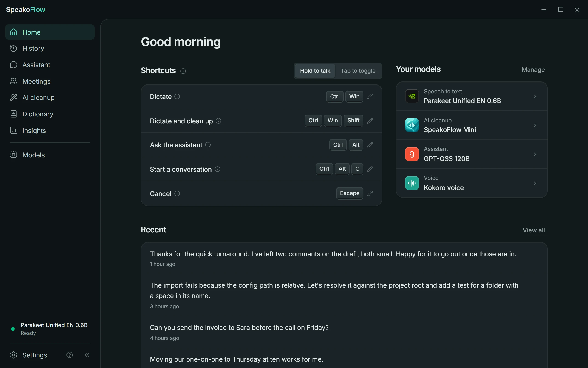Edit the Start a conversation shortcut
588x368 pixels.
pyautogui.click(x=370, y=169)
